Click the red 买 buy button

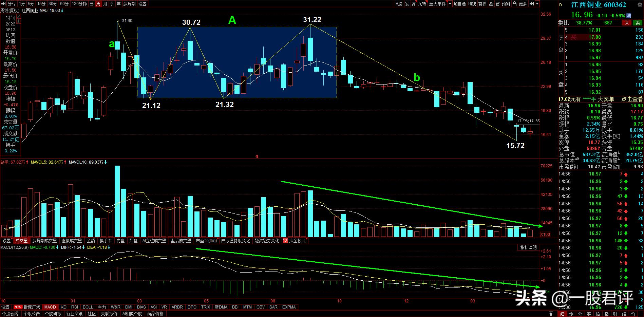(627, 23)
